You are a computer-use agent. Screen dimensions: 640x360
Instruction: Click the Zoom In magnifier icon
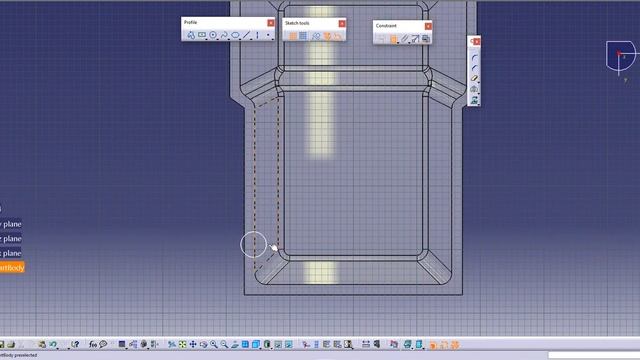tap(213, 344)
